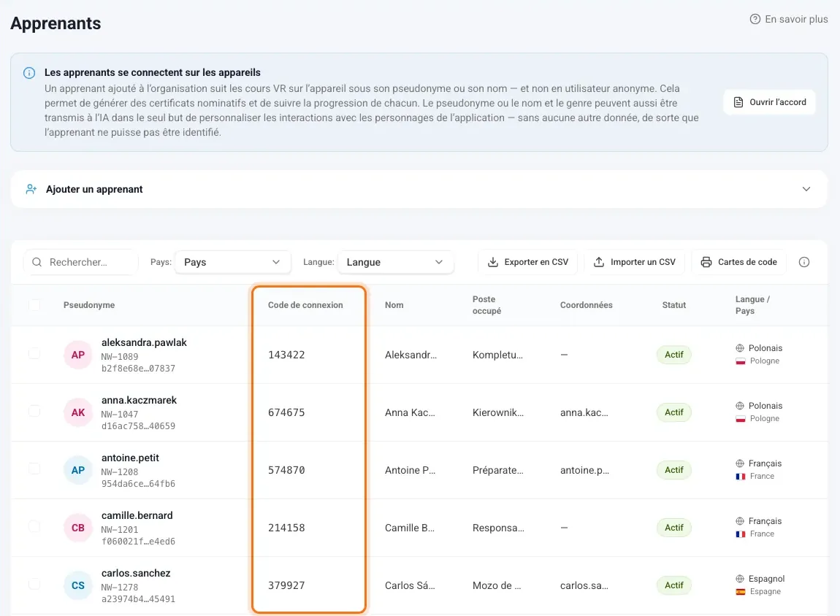Click the Coordonnées column header

586,305
